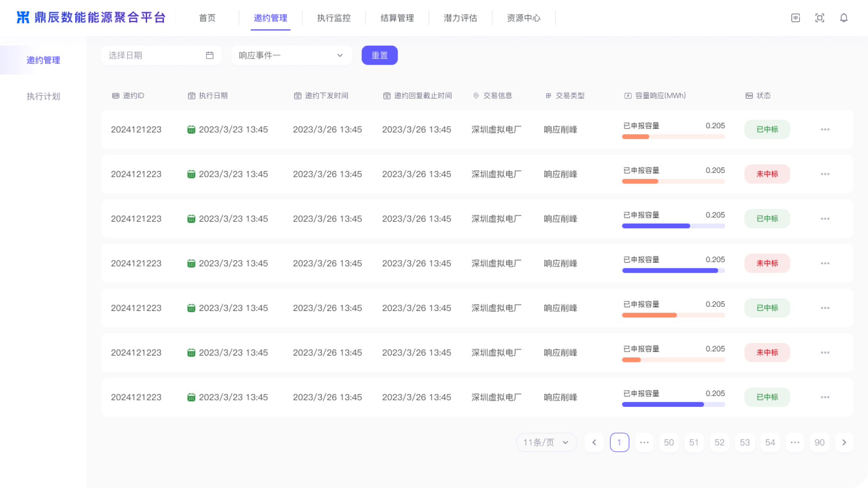Open the 首页 tab
The width and height of the screenshot is (868, 488).
(207, 18)
